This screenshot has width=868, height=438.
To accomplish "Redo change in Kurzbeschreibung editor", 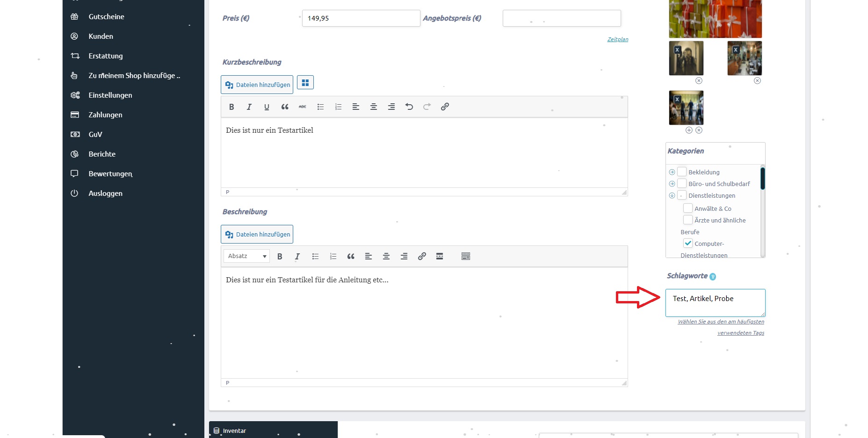I will click(x=427, y=107).
